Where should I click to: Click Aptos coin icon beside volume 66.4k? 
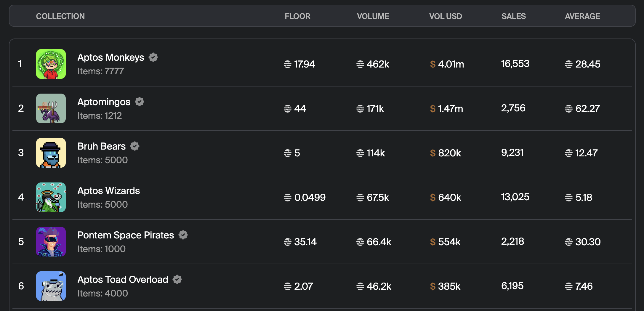point(360,242)
